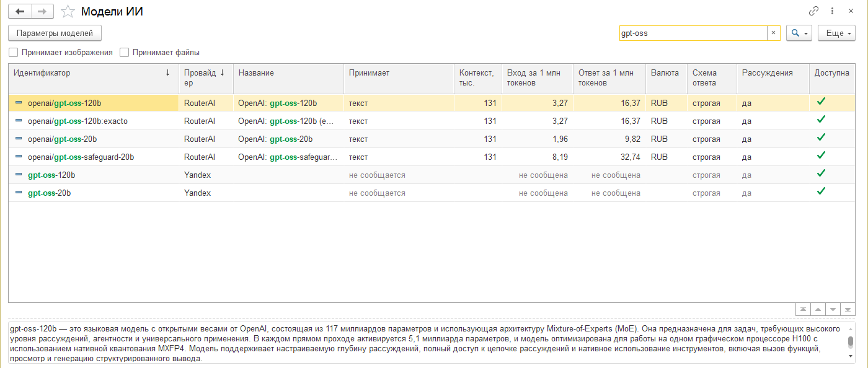Select the openai/gpt-oss-20b identifier cell

(x=94, y=139)
